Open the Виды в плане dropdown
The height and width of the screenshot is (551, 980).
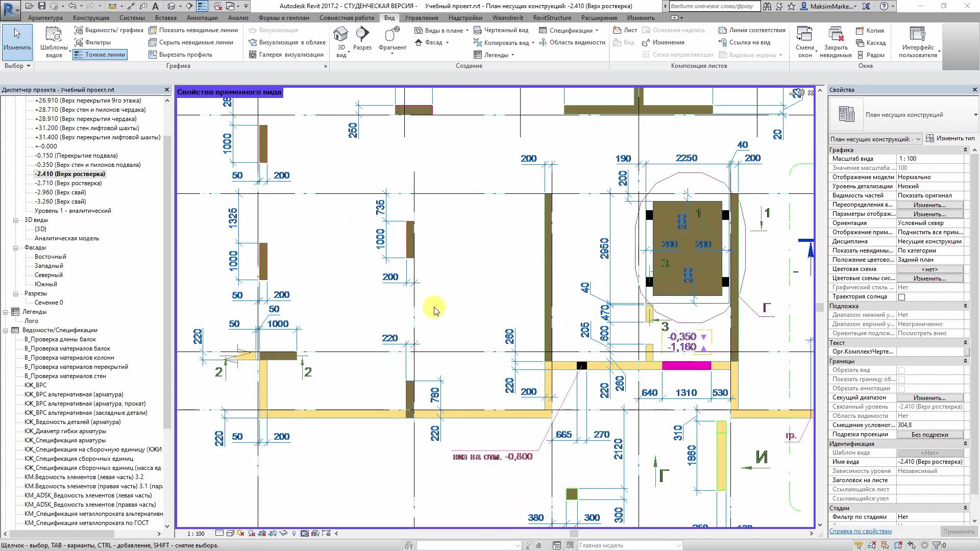coord(442,30)
